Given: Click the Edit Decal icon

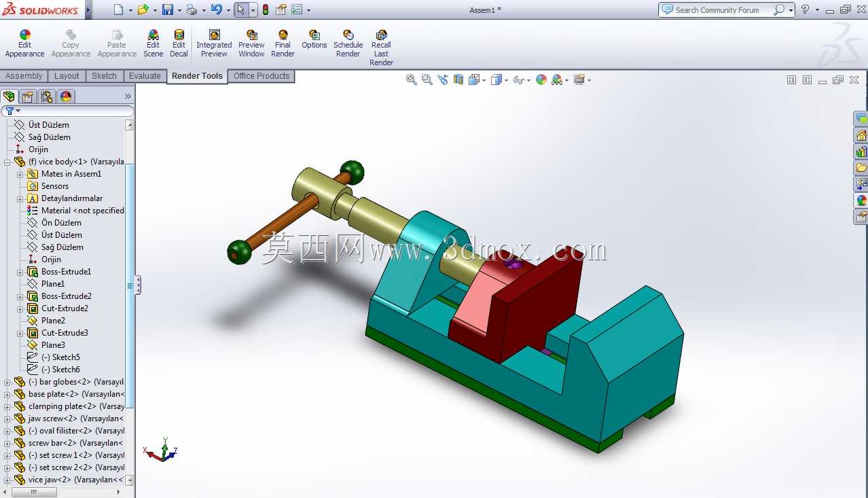Looking at the screenshot, I should 179,35.
